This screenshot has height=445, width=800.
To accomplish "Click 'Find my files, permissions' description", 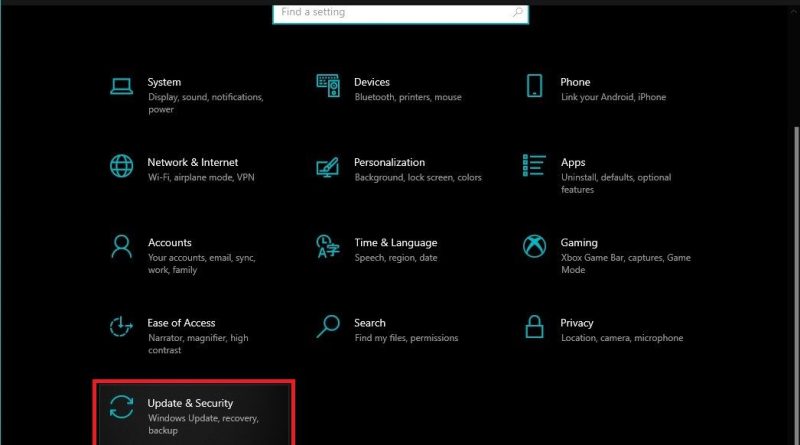I will (x=406, y=338).
